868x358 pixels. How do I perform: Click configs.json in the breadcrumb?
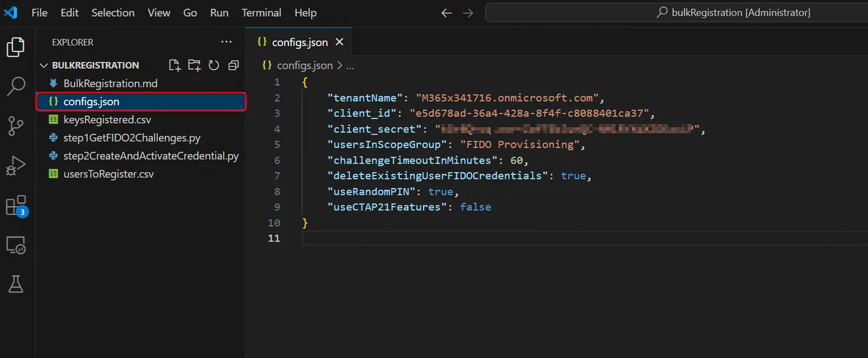(x=304, y=65)
